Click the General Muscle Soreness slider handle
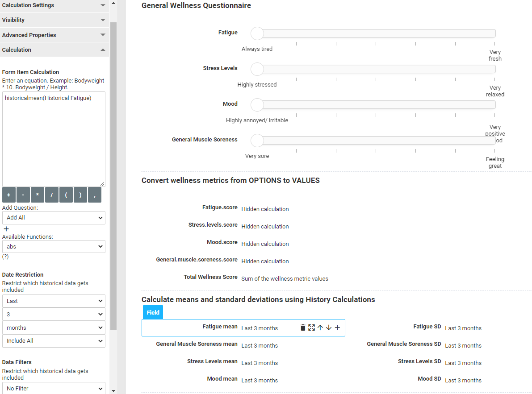Viewport: 532px width, 394px height. (x=257, y=140)
